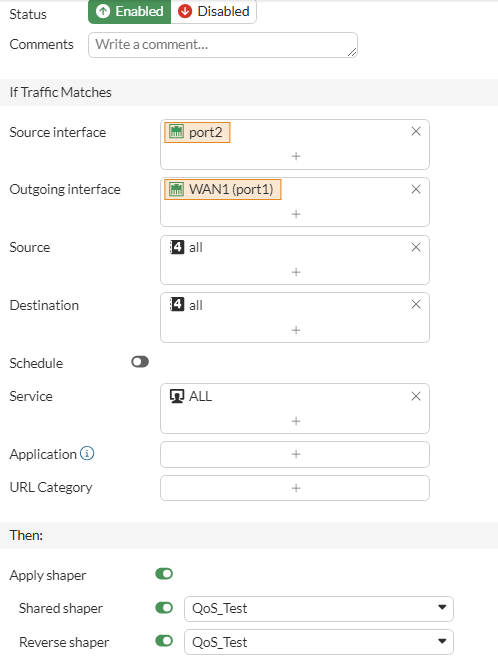Viewport: 498px width, 656px height.
Task: Click plus to add a URL Category
Action: (x=296, y=488)
